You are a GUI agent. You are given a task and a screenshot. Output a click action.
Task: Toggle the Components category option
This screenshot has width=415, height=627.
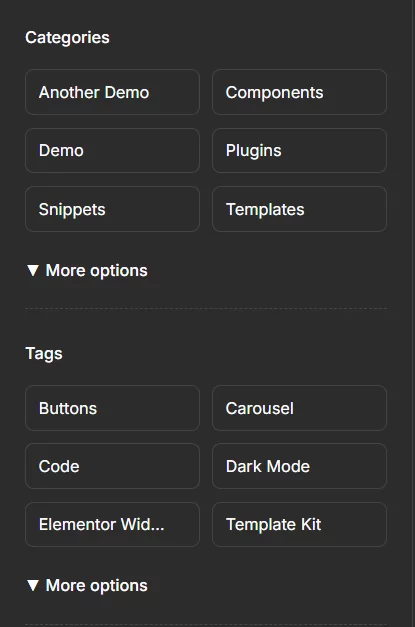point(299,92)
